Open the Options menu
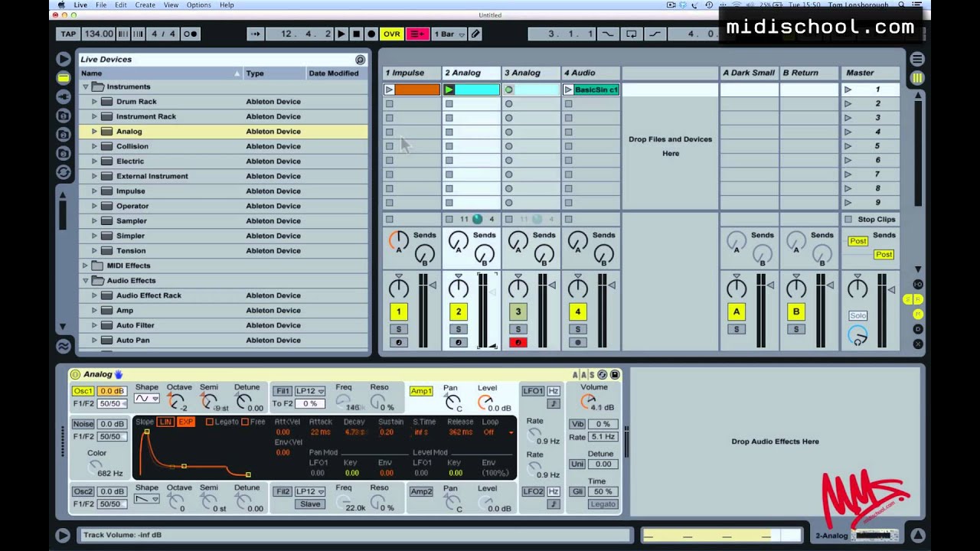 (198, 5)
